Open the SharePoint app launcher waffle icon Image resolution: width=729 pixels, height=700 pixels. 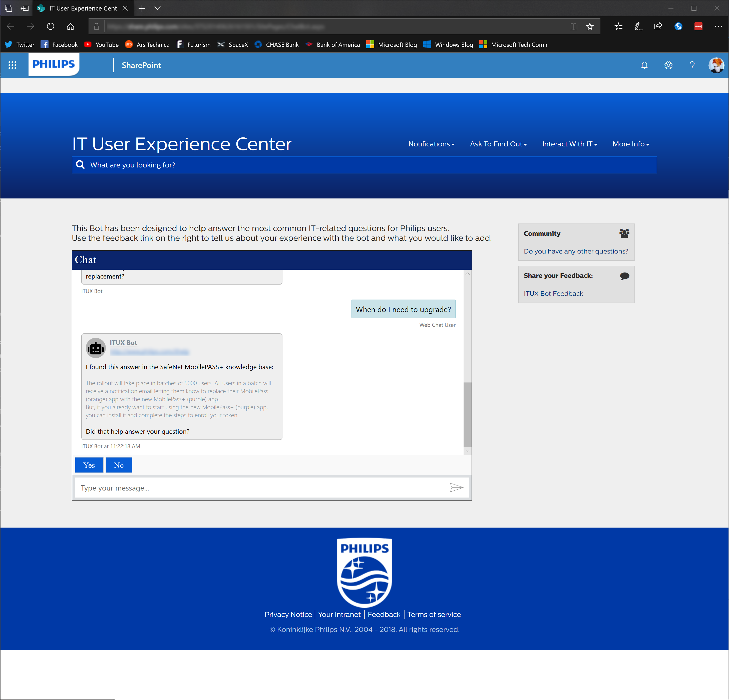[x=12, y=65]
